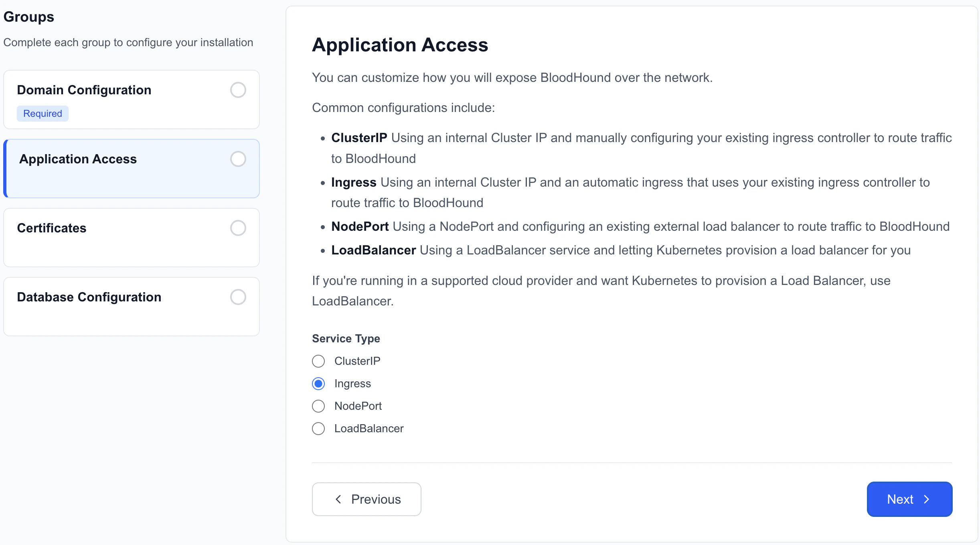Click the Certificates status circle
The image size is (980, 545).
pos(238,228)
